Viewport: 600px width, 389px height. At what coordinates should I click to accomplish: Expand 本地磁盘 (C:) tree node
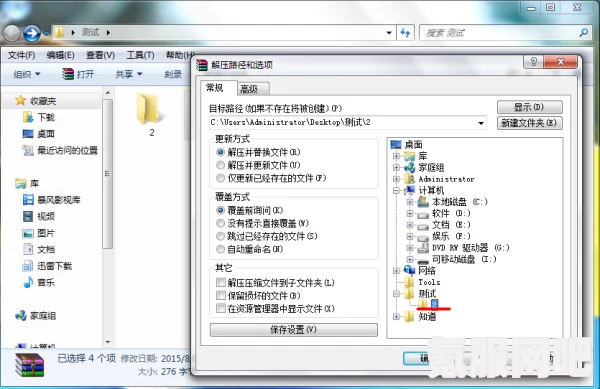pos(410,202)
